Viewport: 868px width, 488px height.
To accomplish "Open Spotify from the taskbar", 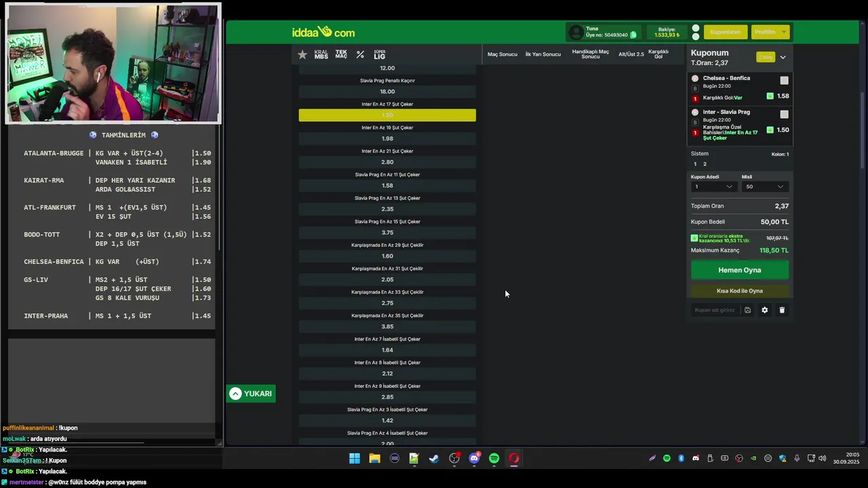I will pos(494,459).
